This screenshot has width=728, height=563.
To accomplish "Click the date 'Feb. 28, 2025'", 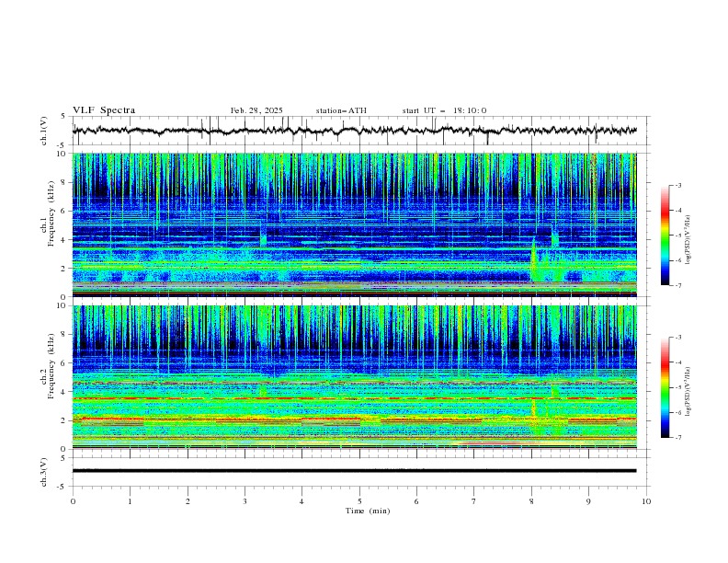I will coord(256,110).
